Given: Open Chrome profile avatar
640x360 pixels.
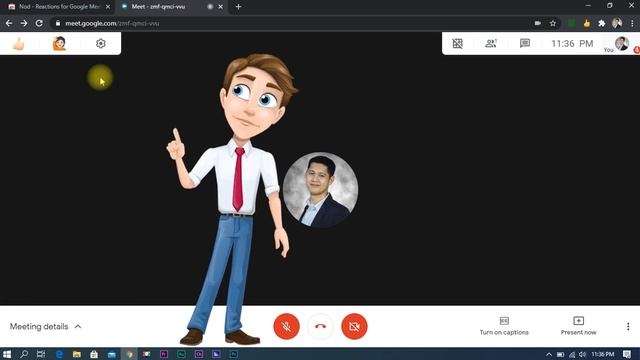Looking at the screenshot, I should click(x=617, y=23).
